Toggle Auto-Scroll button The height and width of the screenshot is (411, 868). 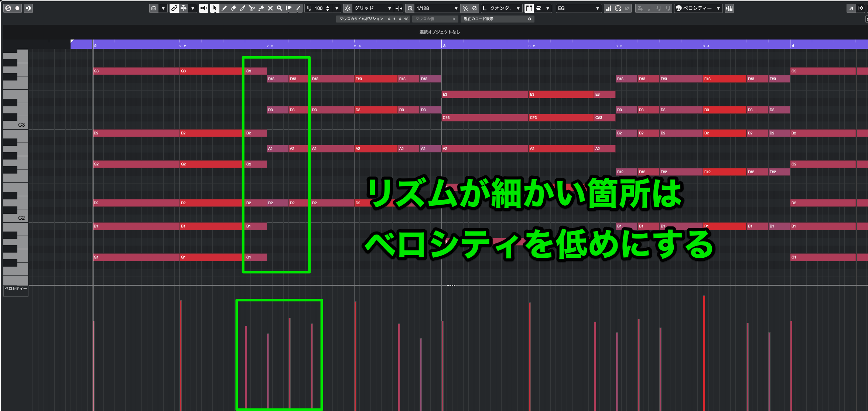[x=184, y=8]
